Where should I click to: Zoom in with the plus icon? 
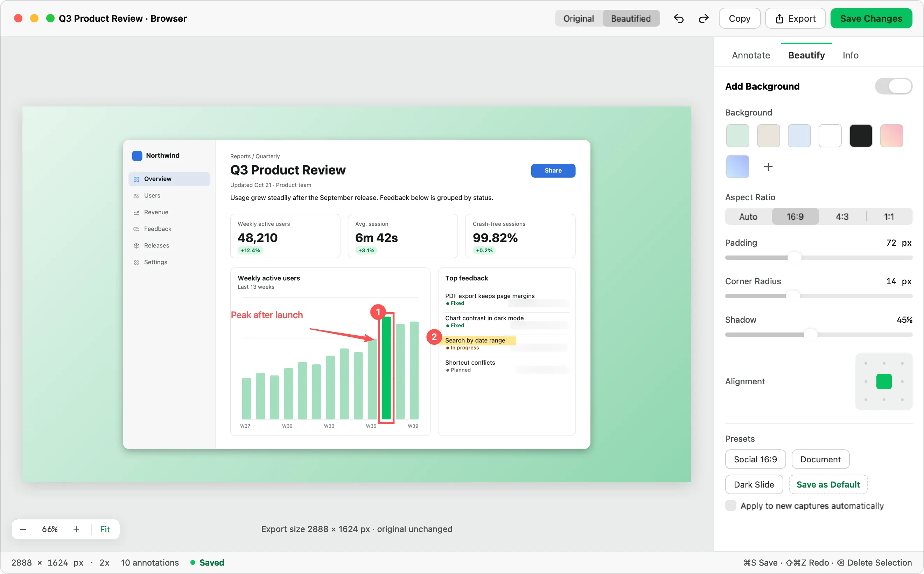[76, 529]
